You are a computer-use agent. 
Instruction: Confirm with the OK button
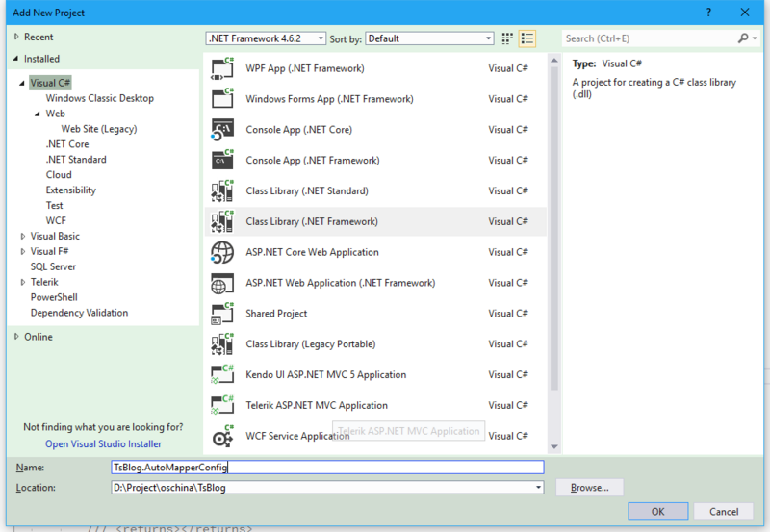click(658, 512)
